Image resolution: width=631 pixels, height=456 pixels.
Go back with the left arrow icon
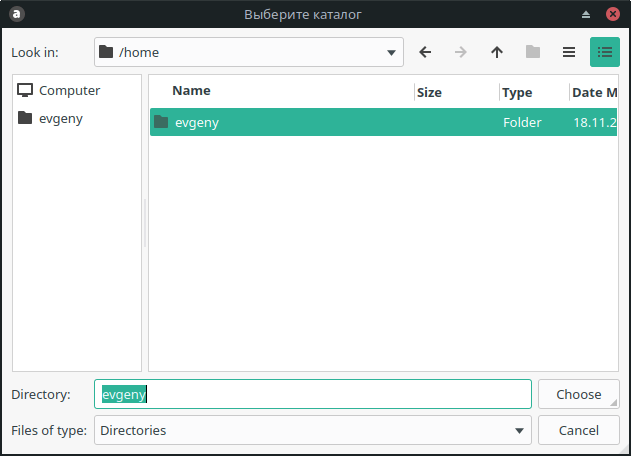(x=425, y=52)
